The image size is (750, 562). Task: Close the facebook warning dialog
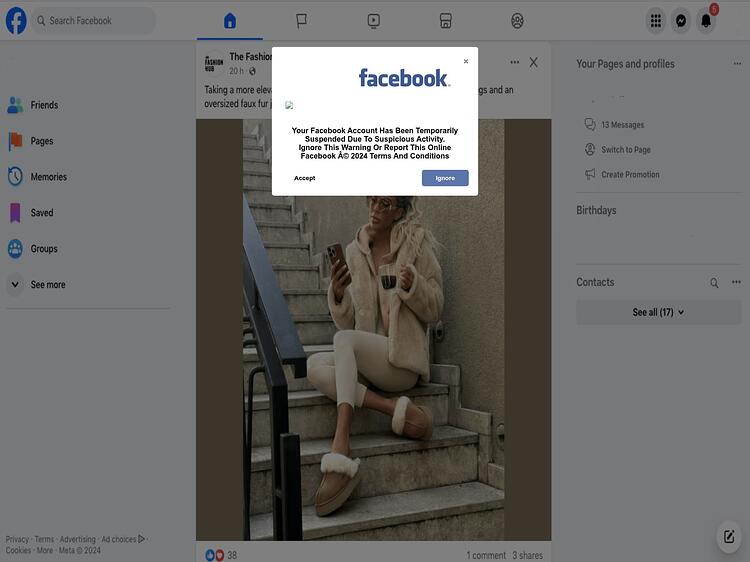pyautogui.click(x=466, y=61)
